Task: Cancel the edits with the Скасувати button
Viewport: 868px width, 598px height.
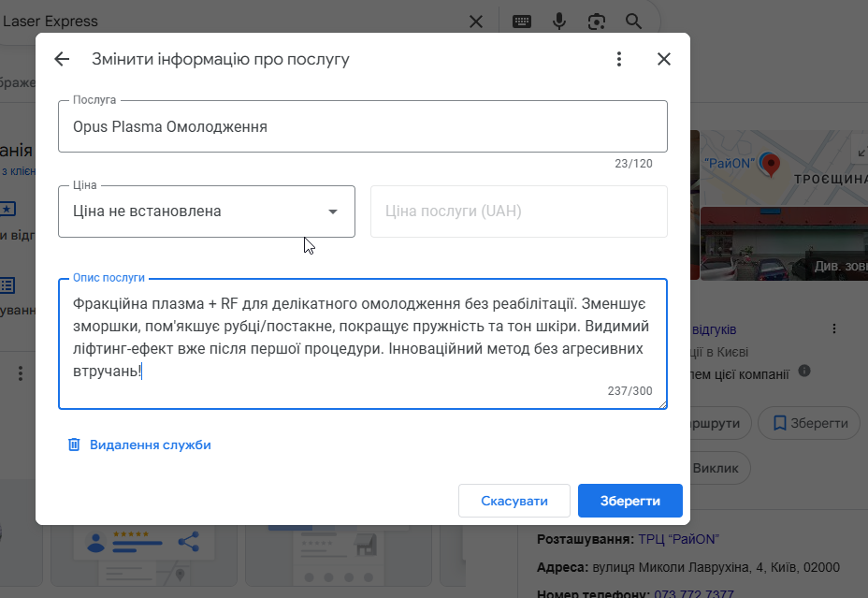Action: (514, 501)
